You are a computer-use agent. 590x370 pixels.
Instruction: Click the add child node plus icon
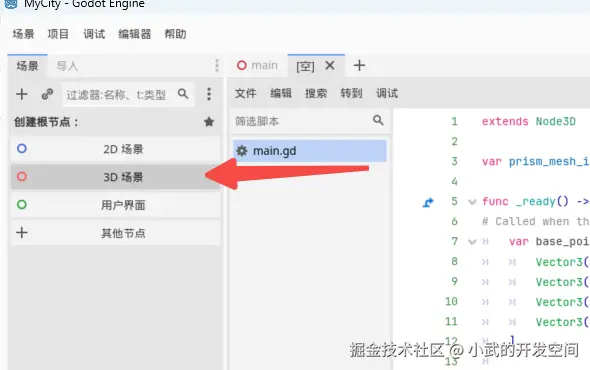pyautogui.click(x=22, y=94)
